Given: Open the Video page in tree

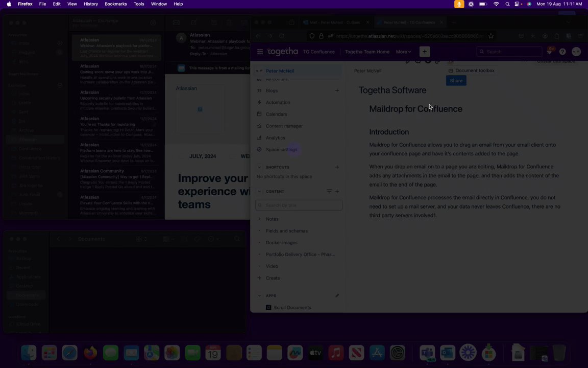Looking at the screenshot, I should pos(272,266).
